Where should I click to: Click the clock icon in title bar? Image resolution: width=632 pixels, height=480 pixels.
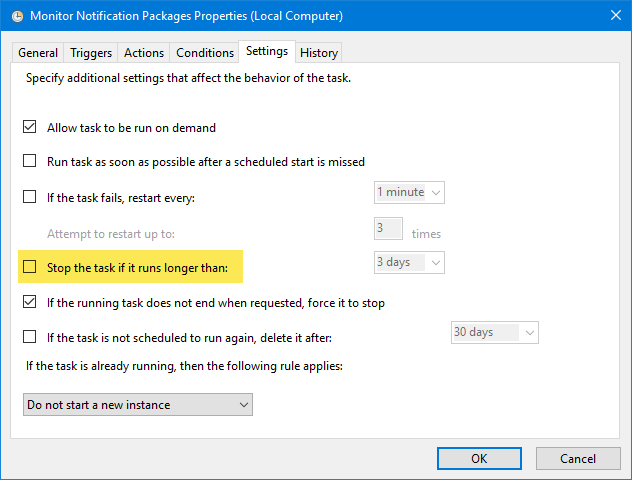17,16
